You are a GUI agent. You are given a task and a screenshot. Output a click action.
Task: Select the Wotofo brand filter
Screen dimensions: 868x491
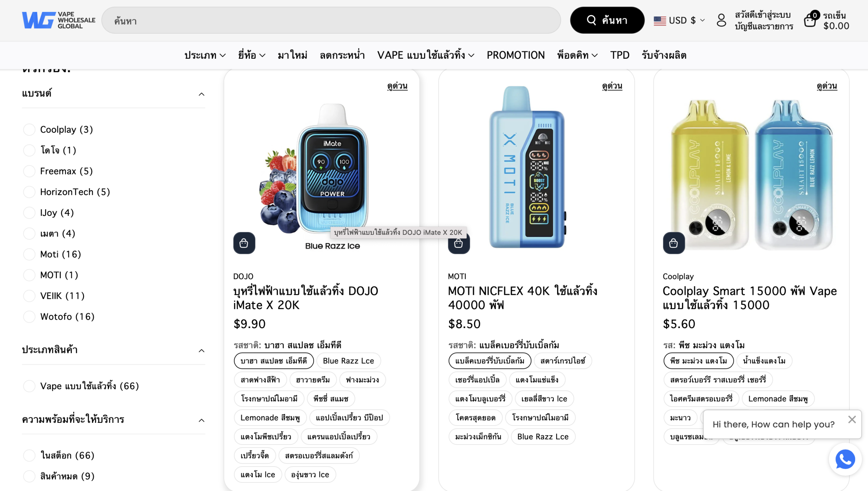click(x=29, y=317)
